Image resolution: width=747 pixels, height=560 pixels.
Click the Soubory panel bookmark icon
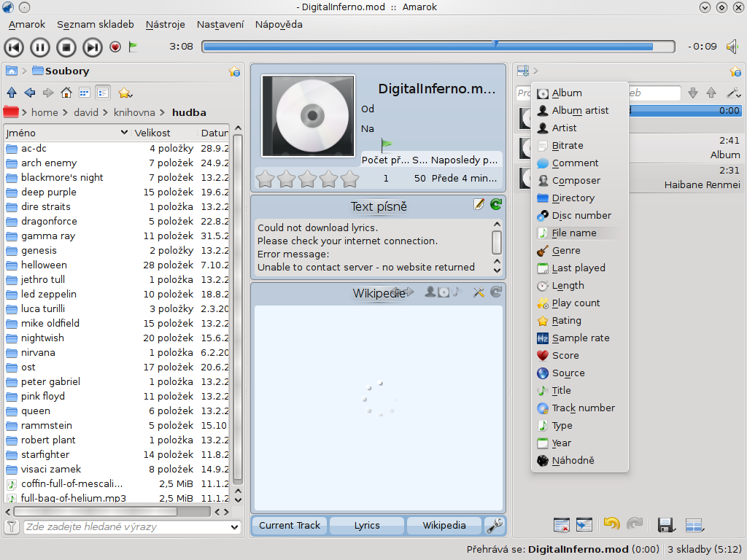pos(234,71)
